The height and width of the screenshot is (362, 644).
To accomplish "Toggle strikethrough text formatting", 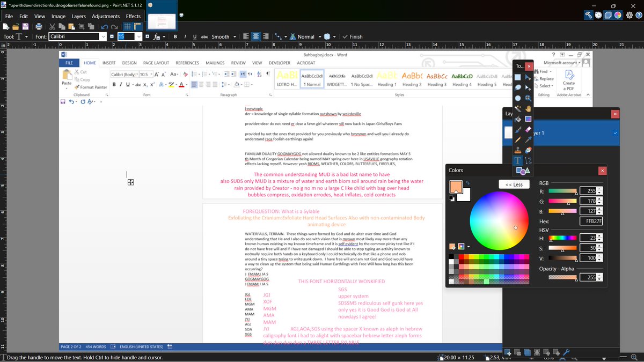I will [x=204, y=36].
